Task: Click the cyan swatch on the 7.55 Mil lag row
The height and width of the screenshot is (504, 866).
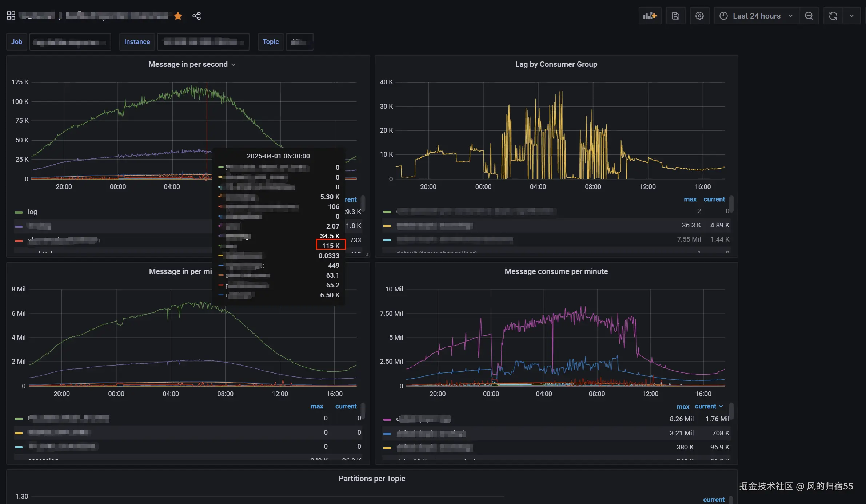Action: (387, 240)
